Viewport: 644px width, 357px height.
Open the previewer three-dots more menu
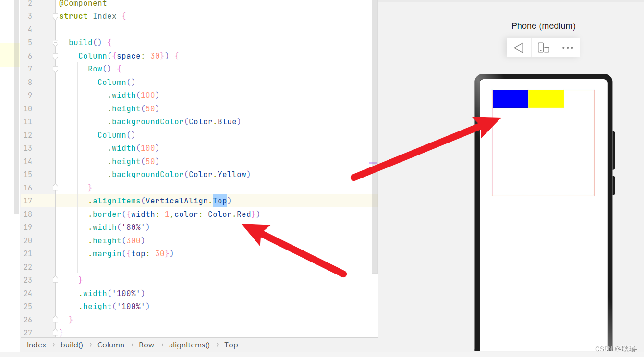568,48
